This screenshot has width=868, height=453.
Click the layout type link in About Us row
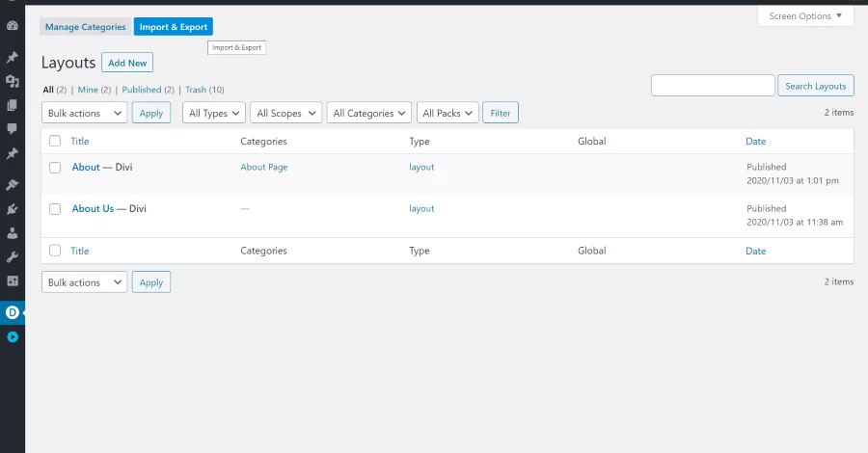[x=421, y=208]
